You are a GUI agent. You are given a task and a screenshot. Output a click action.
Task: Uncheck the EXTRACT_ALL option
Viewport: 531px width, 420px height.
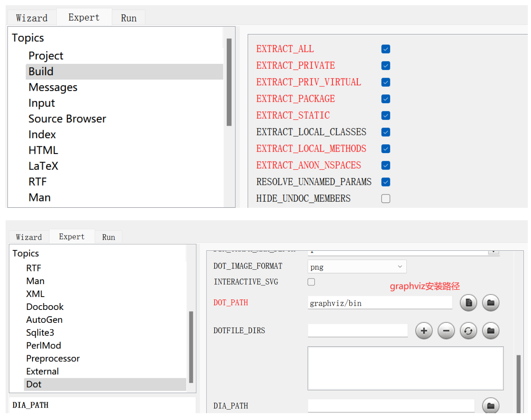click(x=385, y=49)
